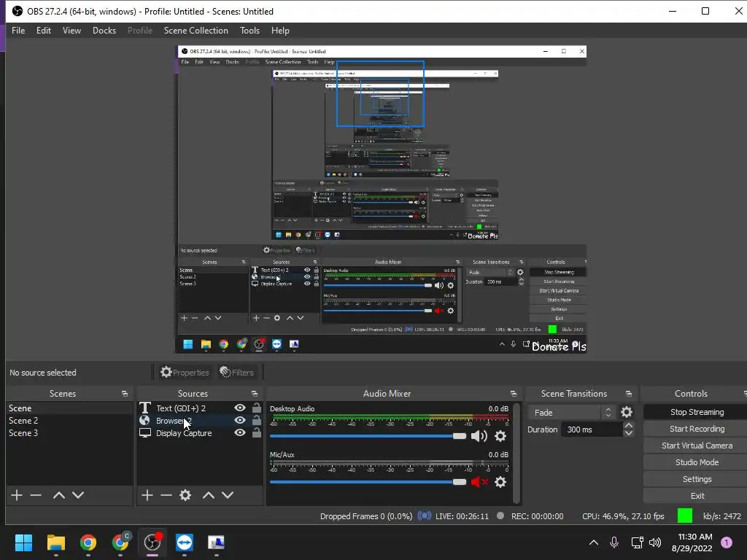The height and width of the screenshot is (560, 747).
Task: Open Desktop Audio settings gear
Action: coord(500,436)
